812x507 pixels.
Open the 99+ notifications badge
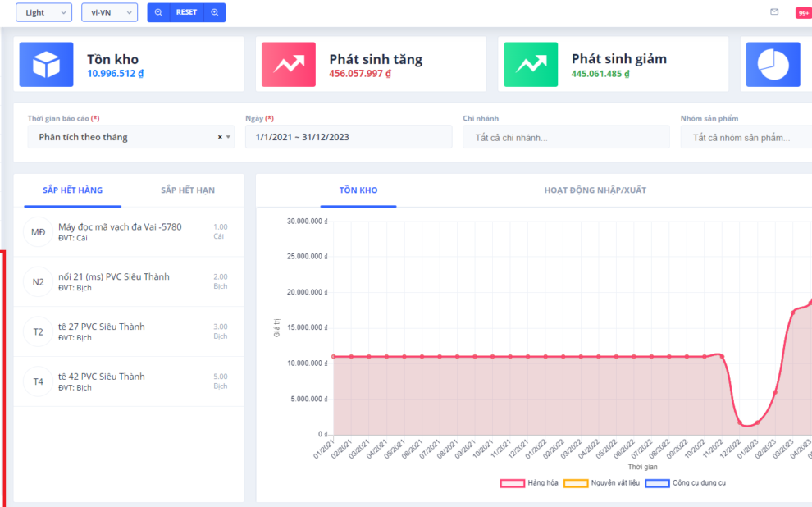(x=803, y=13)
